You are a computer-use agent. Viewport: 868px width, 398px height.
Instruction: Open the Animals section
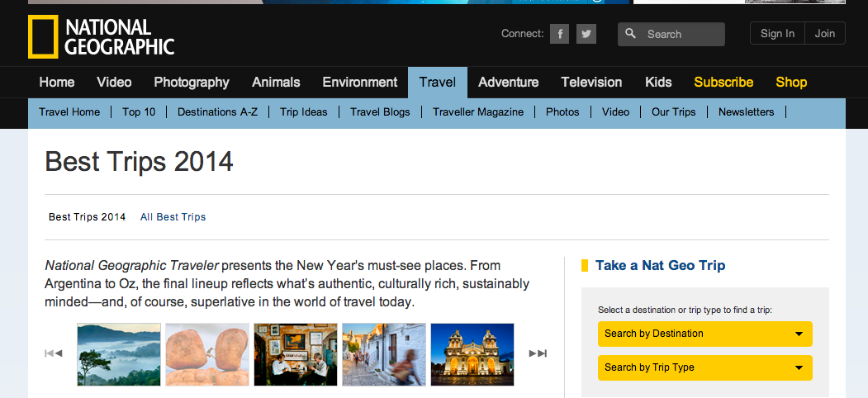pos(276,83)
